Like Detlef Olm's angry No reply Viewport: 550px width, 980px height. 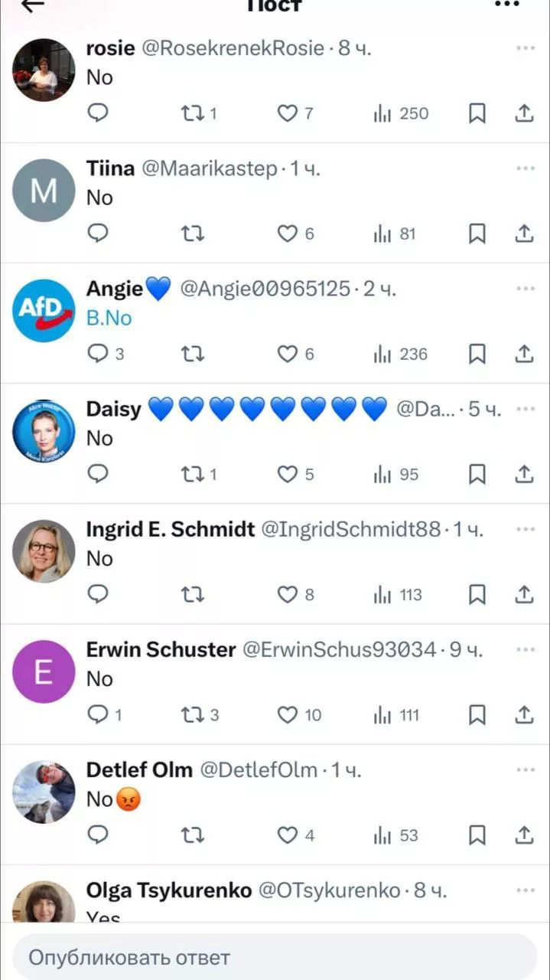(287, 835)
